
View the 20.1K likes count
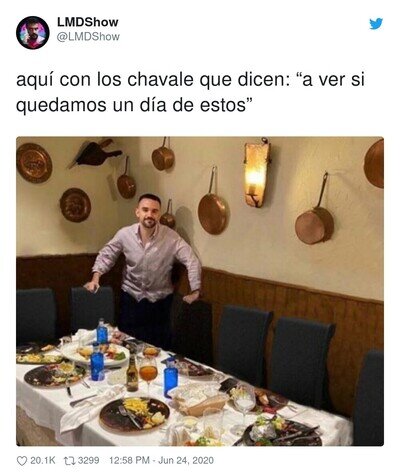(x=43, y=461)
